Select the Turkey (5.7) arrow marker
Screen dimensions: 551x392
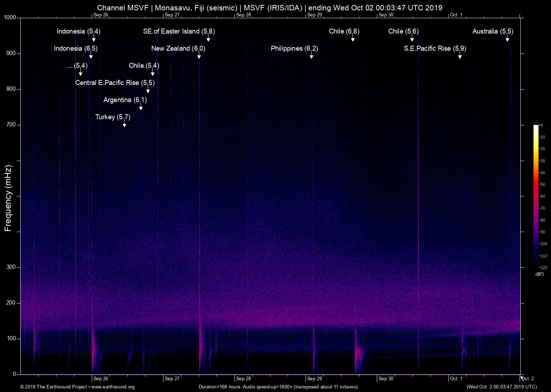pyautogui.click(x=124, y=125)
